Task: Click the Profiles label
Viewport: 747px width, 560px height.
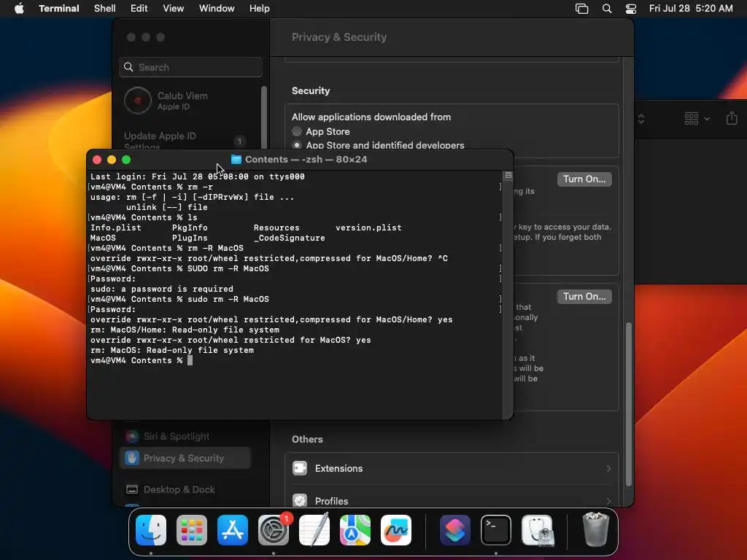Action: tap(332, 501)
